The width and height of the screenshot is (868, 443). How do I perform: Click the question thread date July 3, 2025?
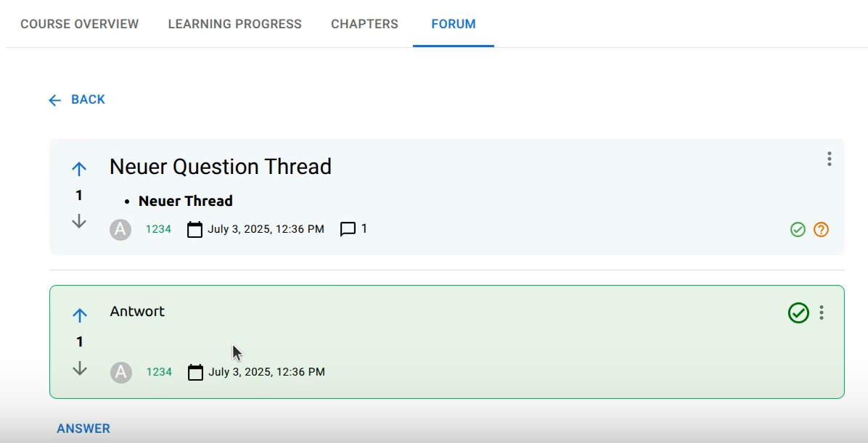click(266, 229)
